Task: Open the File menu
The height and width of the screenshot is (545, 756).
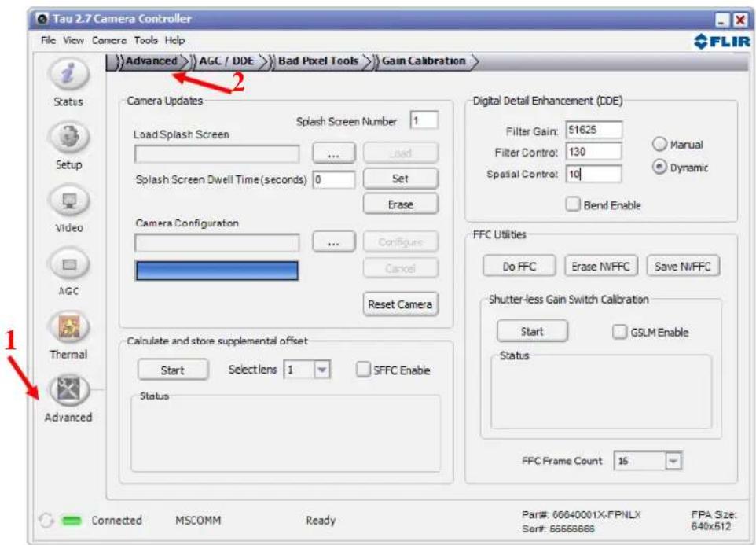Action: [x=48, y=40]
